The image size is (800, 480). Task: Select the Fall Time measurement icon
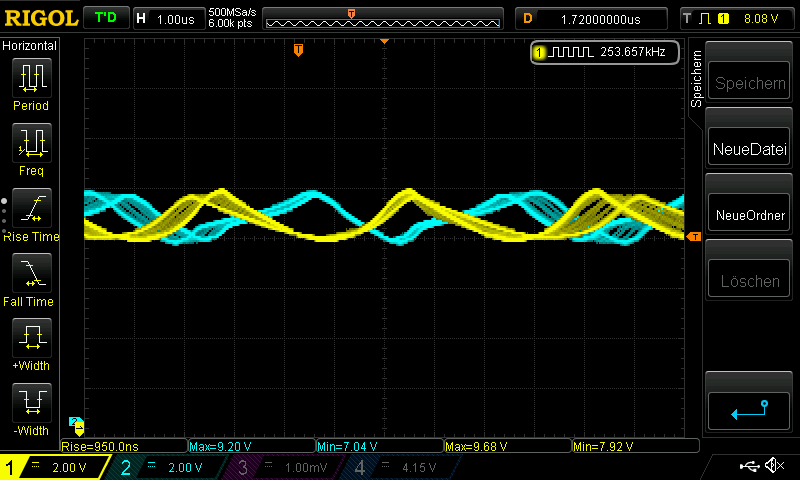pos(32,273)
